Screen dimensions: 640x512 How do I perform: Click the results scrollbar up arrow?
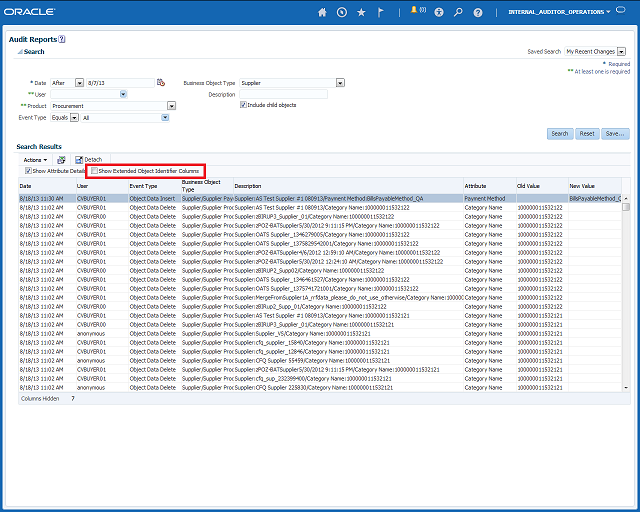[x=626, y=198]
